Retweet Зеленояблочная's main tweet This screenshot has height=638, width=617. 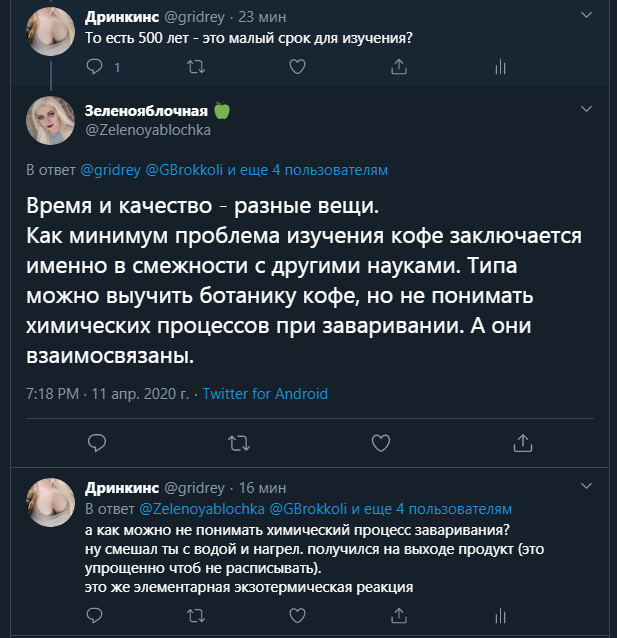[x=239, y=441]
